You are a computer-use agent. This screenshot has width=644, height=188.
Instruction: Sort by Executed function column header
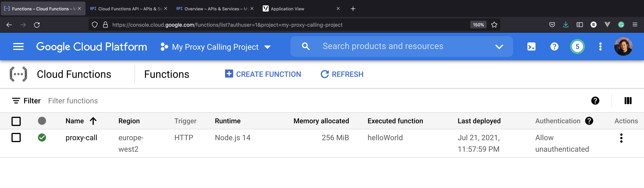(x=395, y=121)
